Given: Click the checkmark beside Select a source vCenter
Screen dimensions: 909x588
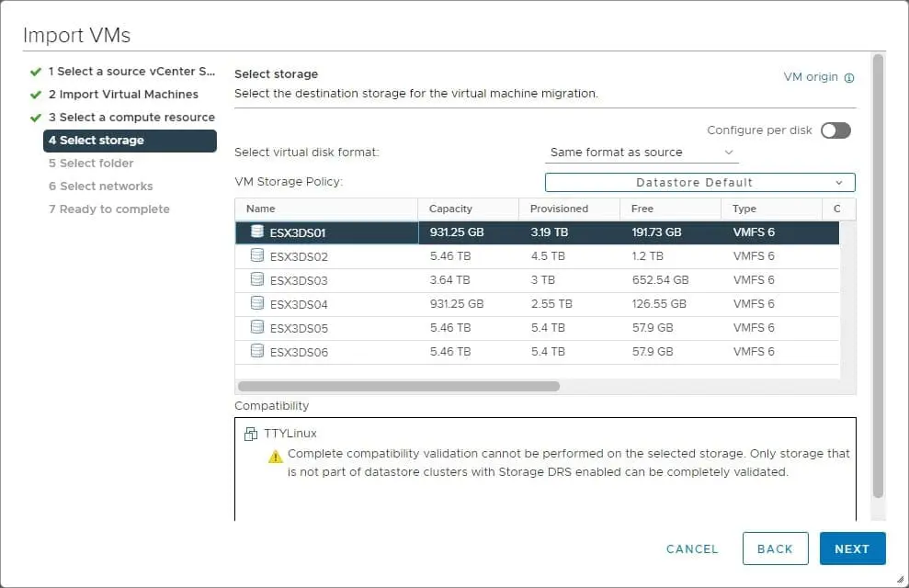Looking at the screenshot, I should click(36, 72).
